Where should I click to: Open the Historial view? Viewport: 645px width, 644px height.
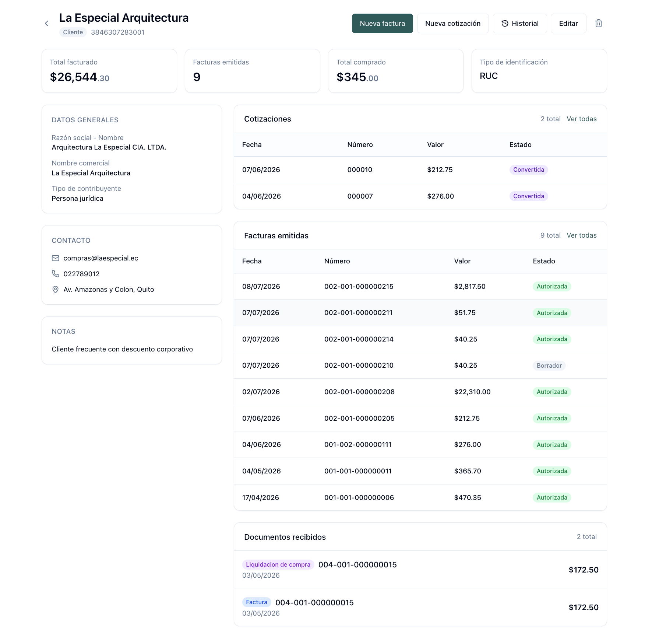[520, 24]
